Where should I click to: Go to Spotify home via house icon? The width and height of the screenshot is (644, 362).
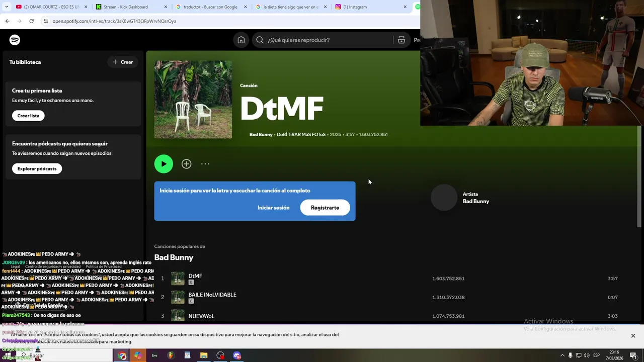(x=241, y=40)
